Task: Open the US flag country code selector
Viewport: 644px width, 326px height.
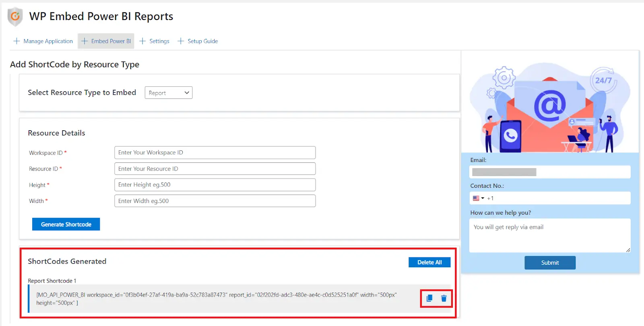Action: click(478, 198)
